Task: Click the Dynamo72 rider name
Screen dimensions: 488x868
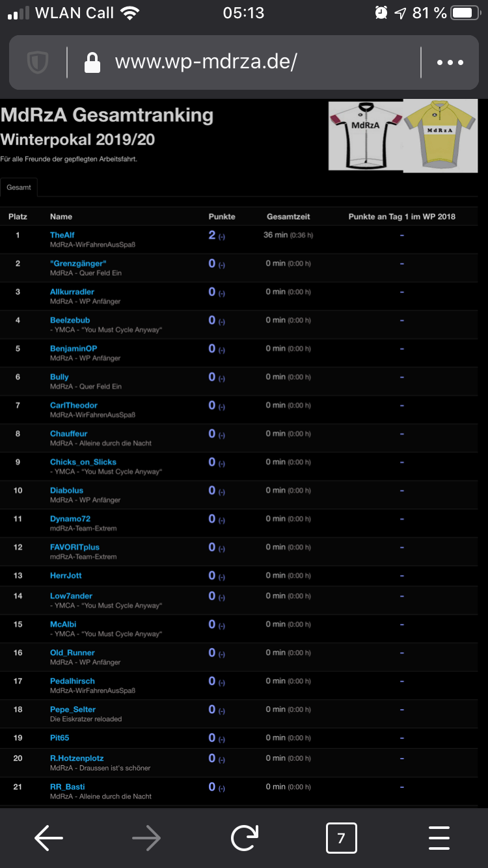Action: pos(70,518)
